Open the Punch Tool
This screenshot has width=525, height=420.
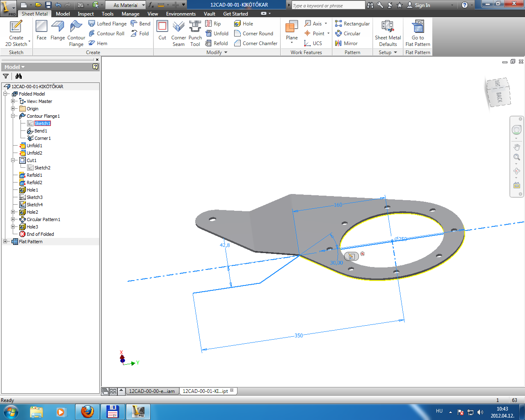pos(195,33)
